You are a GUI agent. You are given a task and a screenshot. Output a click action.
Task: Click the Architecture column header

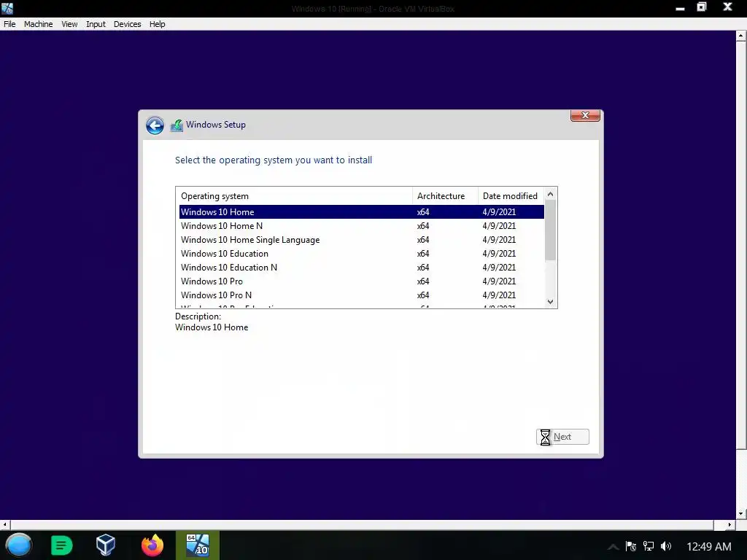[x=445, y=196]
